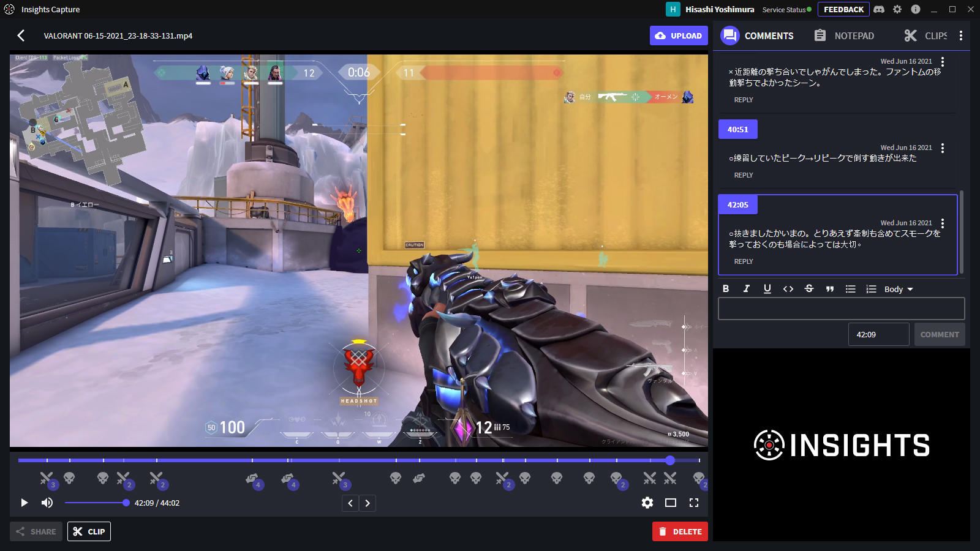Click the red DELETE button
The width and height of the screenshot is (980, 551).
coord(680,531)
